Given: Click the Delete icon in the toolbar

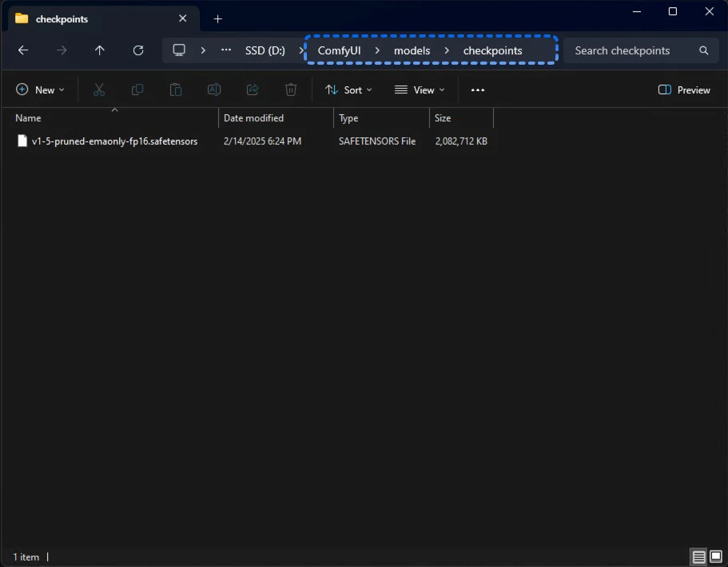Looking at the screenshot, I should pyautogui.click(x=290, y=89).
